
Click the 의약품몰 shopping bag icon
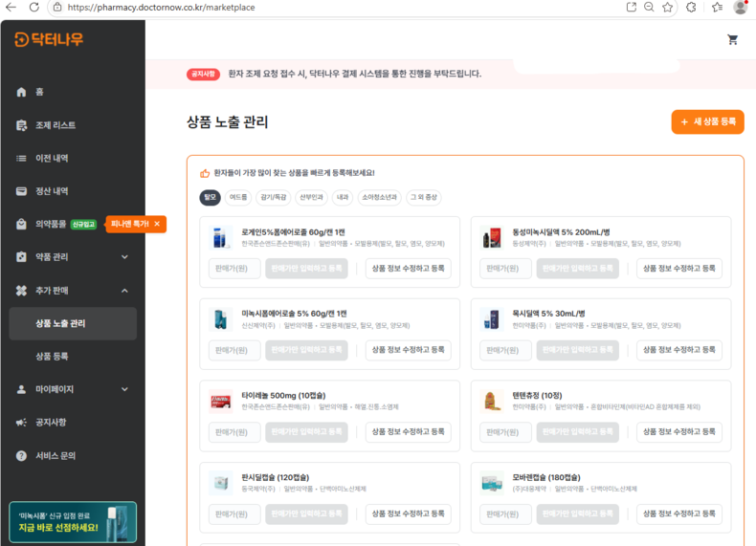22,224
